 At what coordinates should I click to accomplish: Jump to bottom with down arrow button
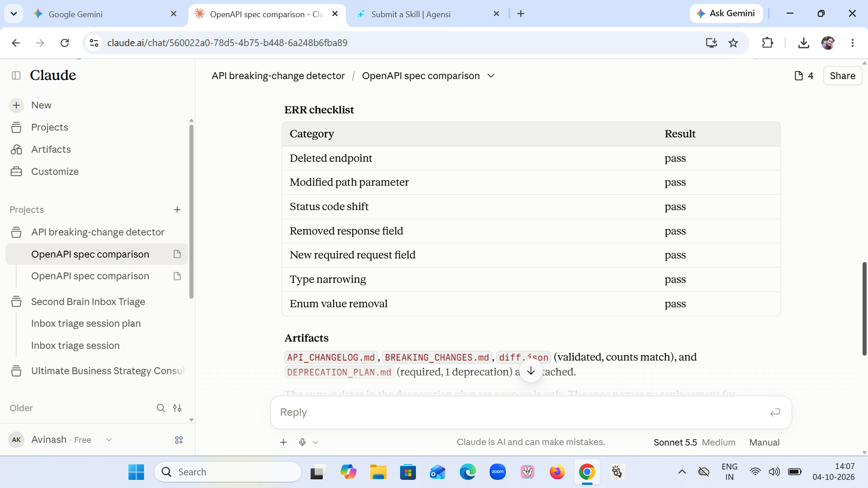[531, 371]
